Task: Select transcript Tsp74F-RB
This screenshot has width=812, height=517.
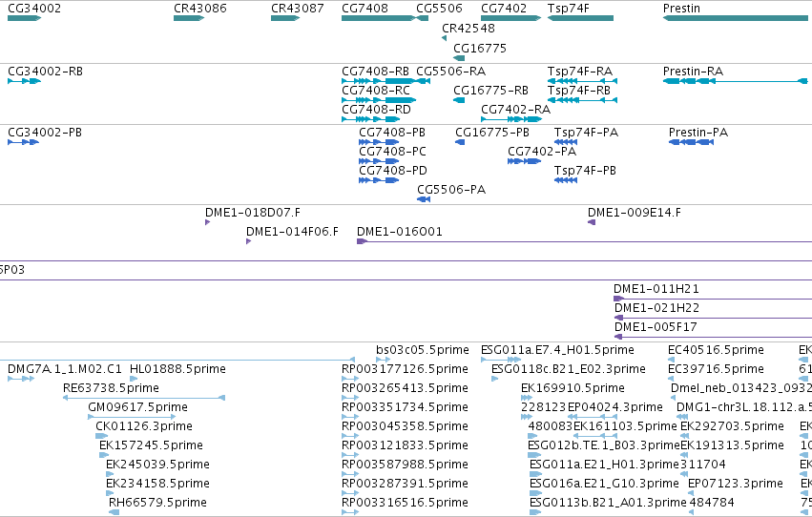Action: 582,100
